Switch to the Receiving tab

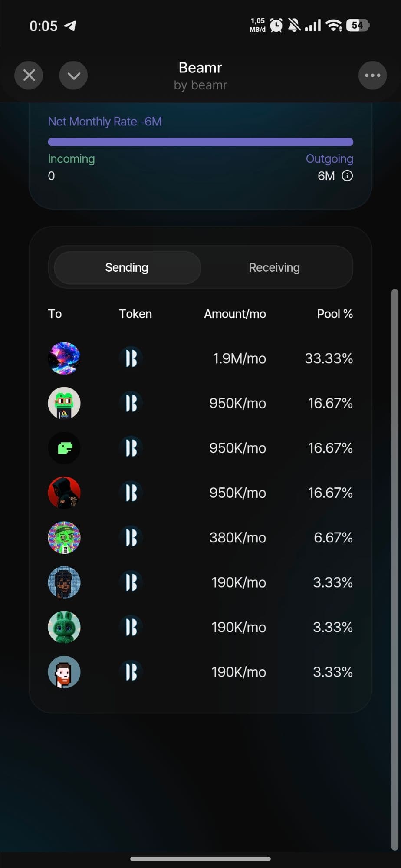click(274, 267)
